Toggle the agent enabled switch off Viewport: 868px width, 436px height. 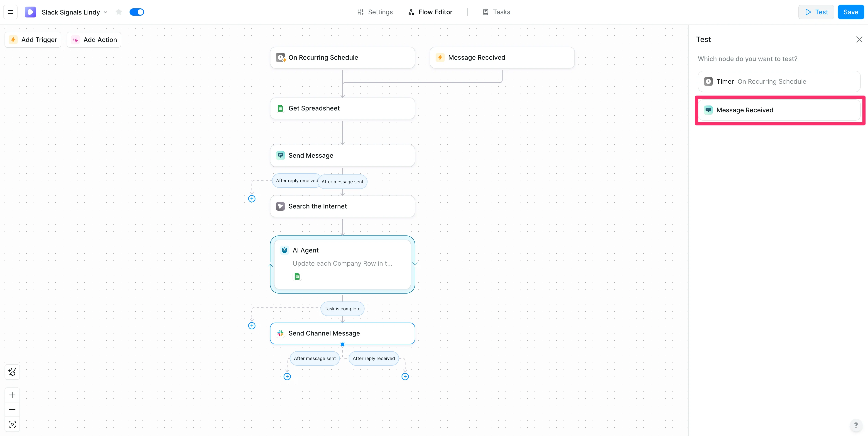137,12
